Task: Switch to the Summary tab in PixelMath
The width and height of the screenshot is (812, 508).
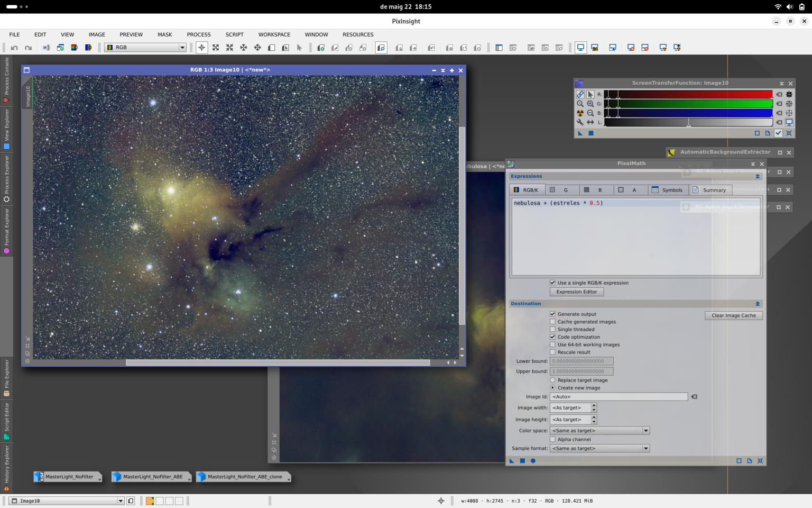Action: click(x=709, y=190)
